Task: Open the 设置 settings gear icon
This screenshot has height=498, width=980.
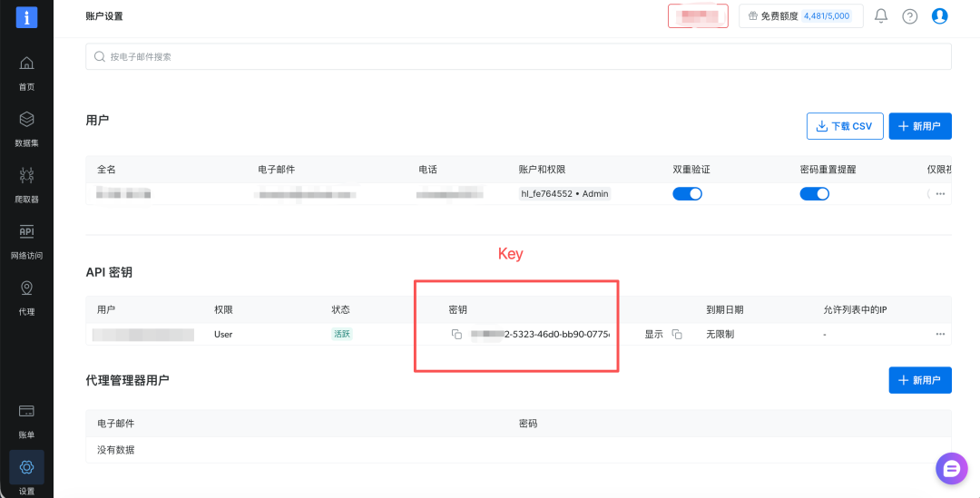Action: (26, 467)
